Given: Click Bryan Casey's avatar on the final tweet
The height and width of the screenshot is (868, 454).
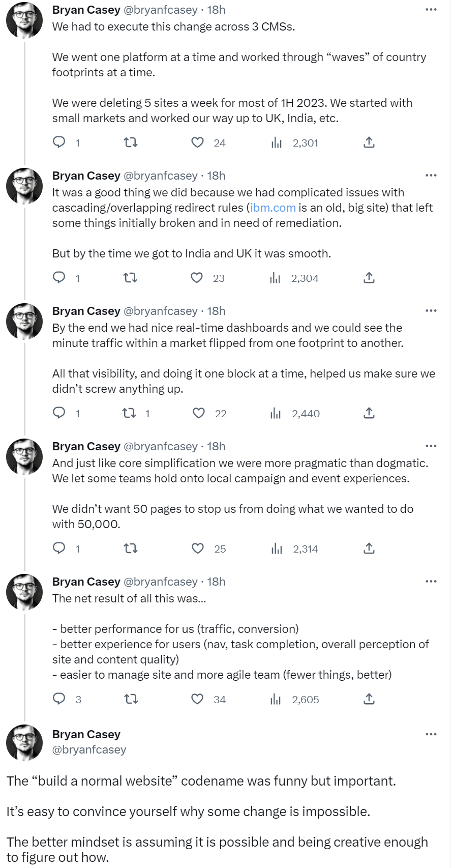Looking at the screenshot, I should [24, 742].
